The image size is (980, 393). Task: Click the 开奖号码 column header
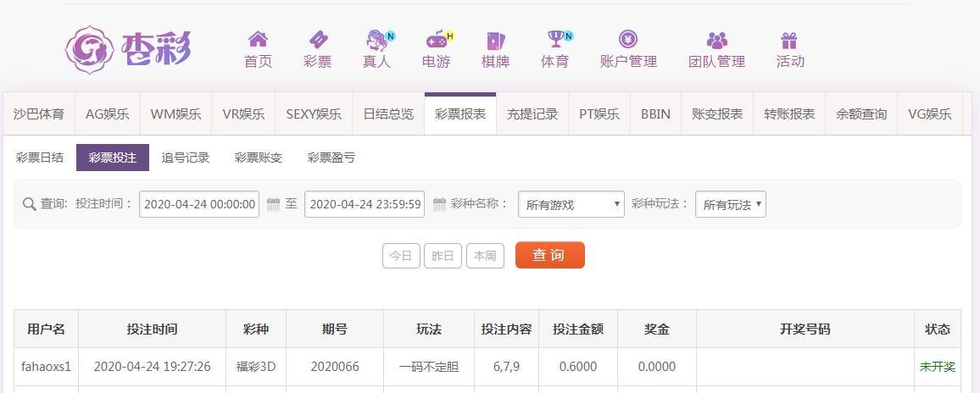tap(805, 329)
